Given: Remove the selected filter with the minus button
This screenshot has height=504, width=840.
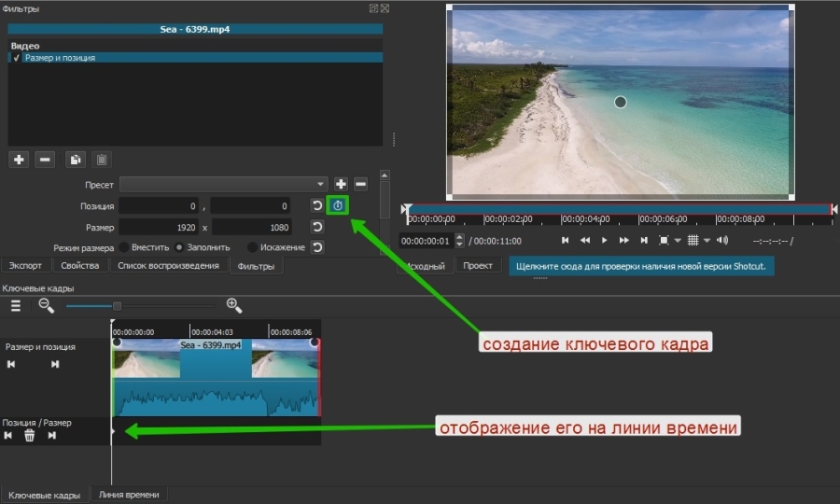Looking at the screenshot, I should coord(45,160).
